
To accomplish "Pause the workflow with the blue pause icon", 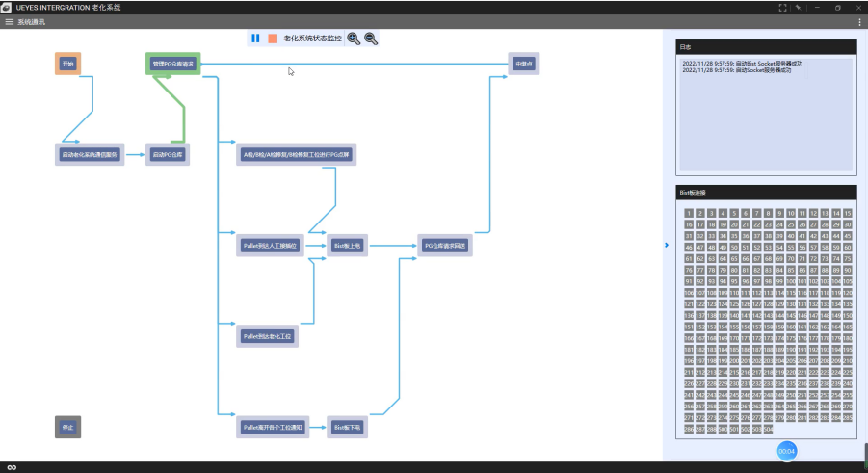I will [x=255, y=39].
